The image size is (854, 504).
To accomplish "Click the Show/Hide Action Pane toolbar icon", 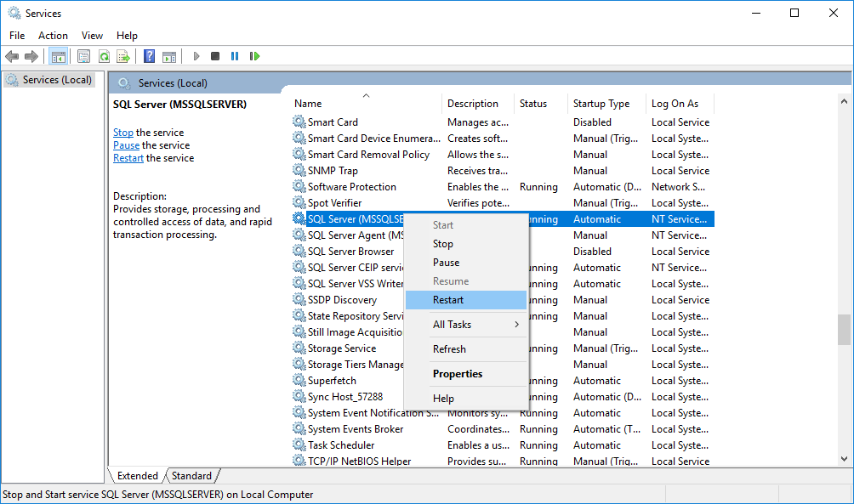I will click(169, 56).
